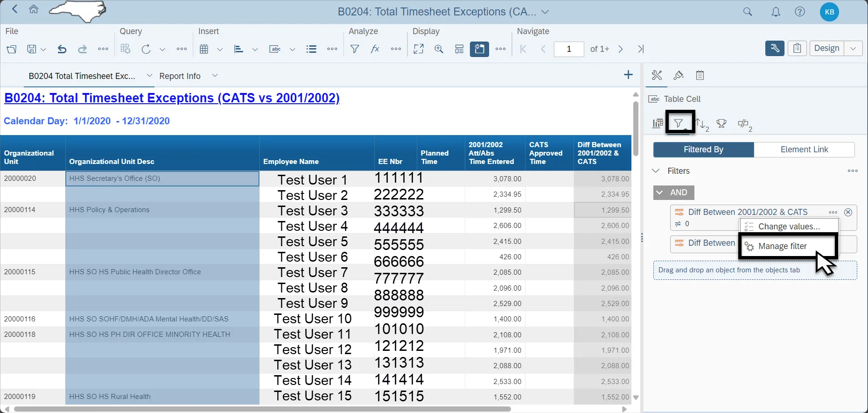The height and width of the screenshot is (413, 868).
Task: Click the Refresh query icon
Action: tap(146, 49)
